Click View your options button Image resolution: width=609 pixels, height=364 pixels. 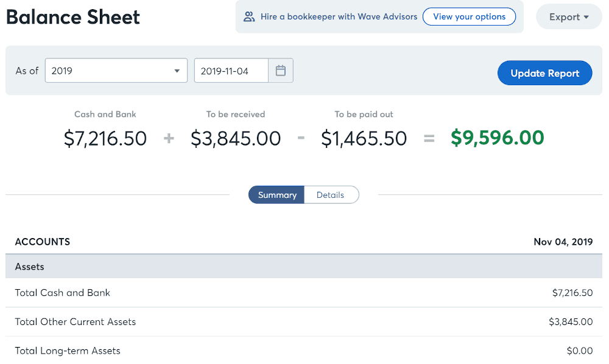469,16
